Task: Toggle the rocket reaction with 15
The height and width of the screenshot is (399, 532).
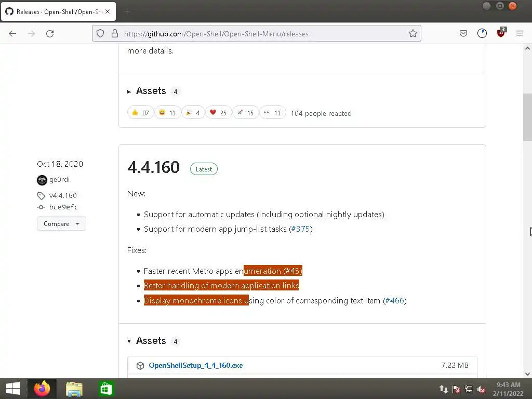Action: 245,113
